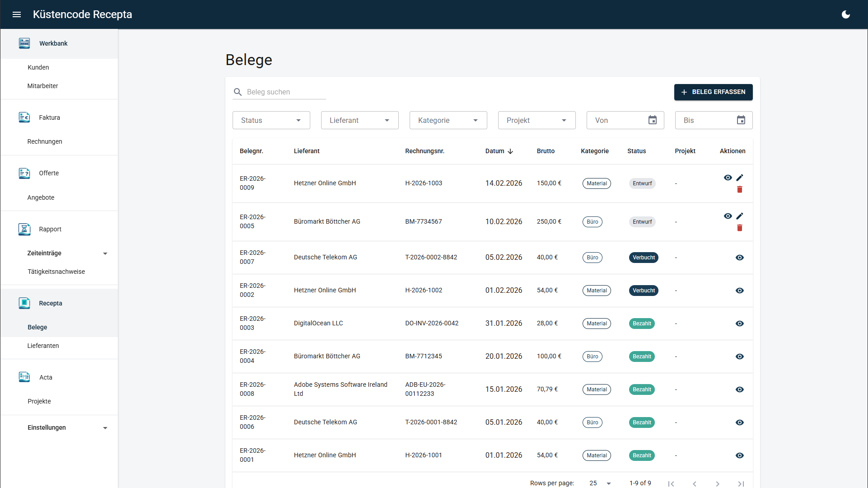Click the Rapport hourglass icon
This screenshot has height=488, width=868.
pyautogui.click(x=24, y=229)
